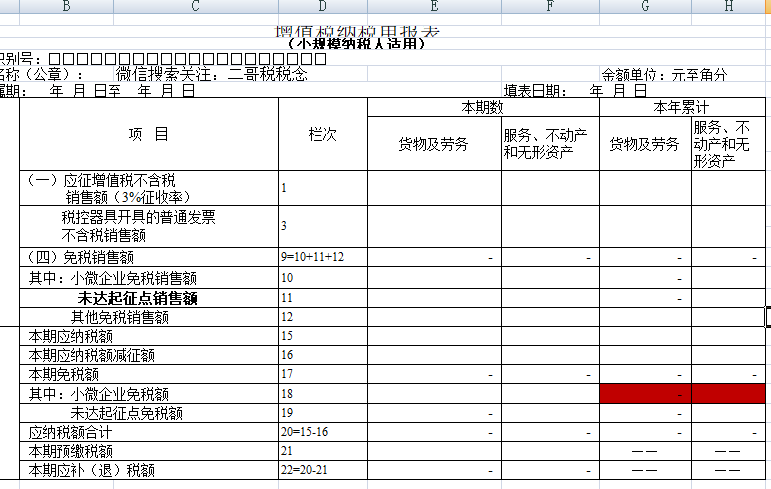The width and height of the screenshot is (771, 489).
Task: Click the '9=10+11+12' formula cell
Action: 323,257
